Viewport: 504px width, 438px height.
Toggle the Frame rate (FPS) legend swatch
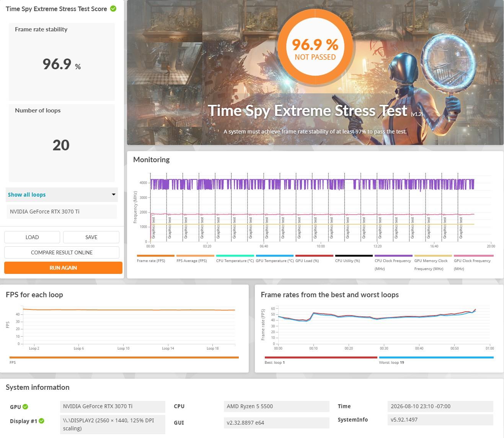[155, 256]
